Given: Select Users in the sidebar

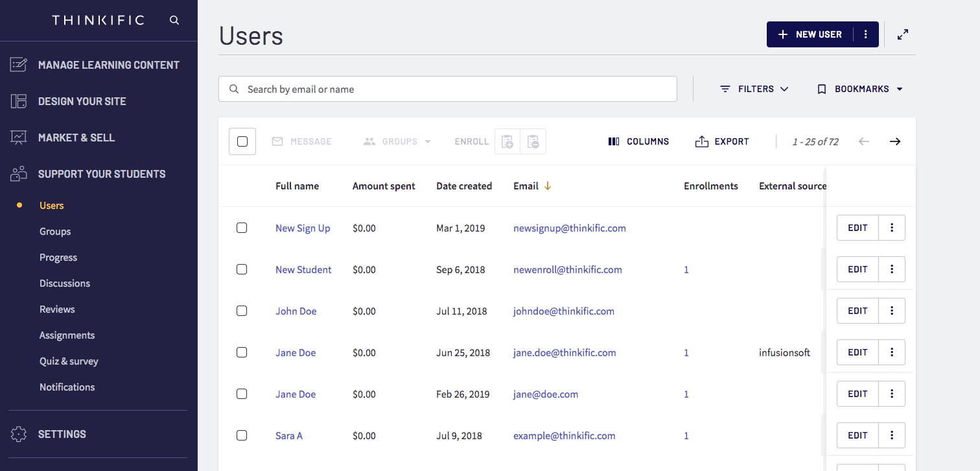Looking at the screenshot, I should coord(52,206).
